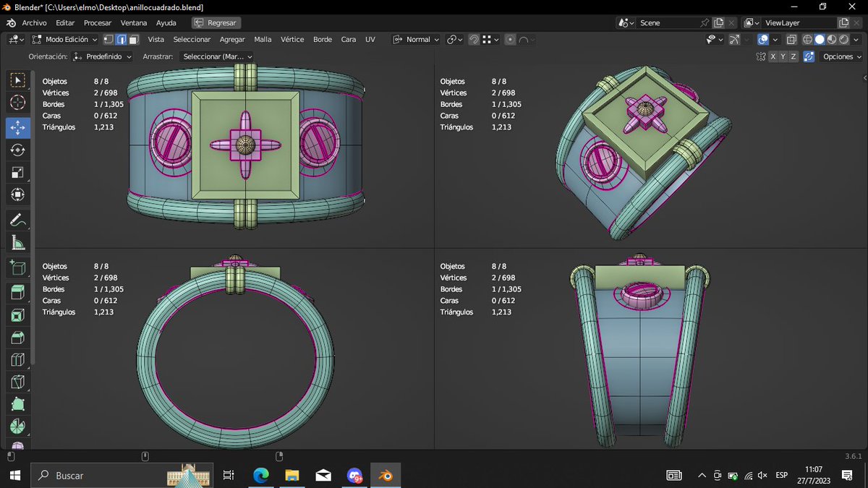This screenshot has width=868, height=488.
Task: Click the Windows Buscar search box
Action: tap(123, 475)
